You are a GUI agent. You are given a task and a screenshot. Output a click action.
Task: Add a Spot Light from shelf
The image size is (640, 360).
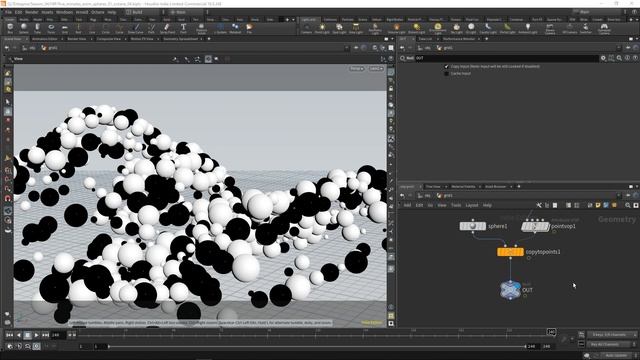(339, 28)
